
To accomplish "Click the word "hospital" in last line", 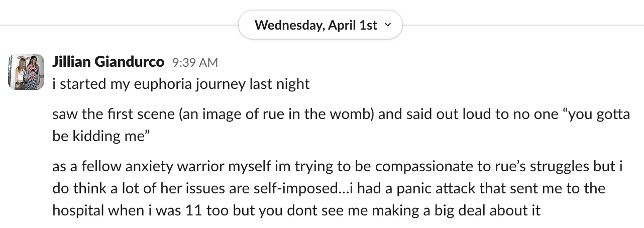I will [77, 210].
